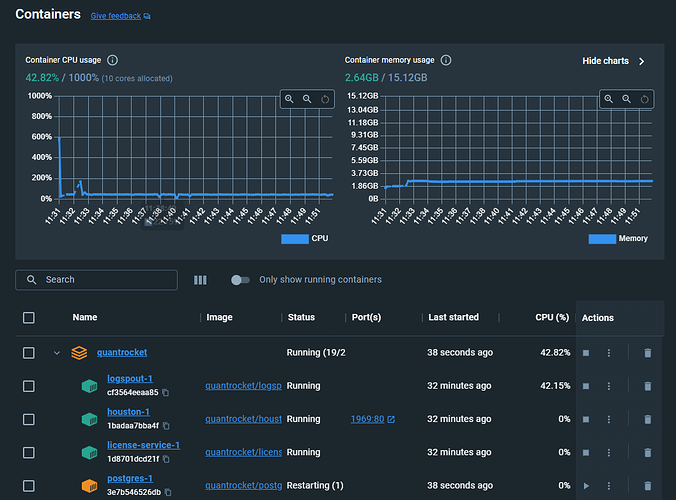Open the Give feedback link
Screen dimensions: 676x500
pyautogui.click(x=120, y=16)
